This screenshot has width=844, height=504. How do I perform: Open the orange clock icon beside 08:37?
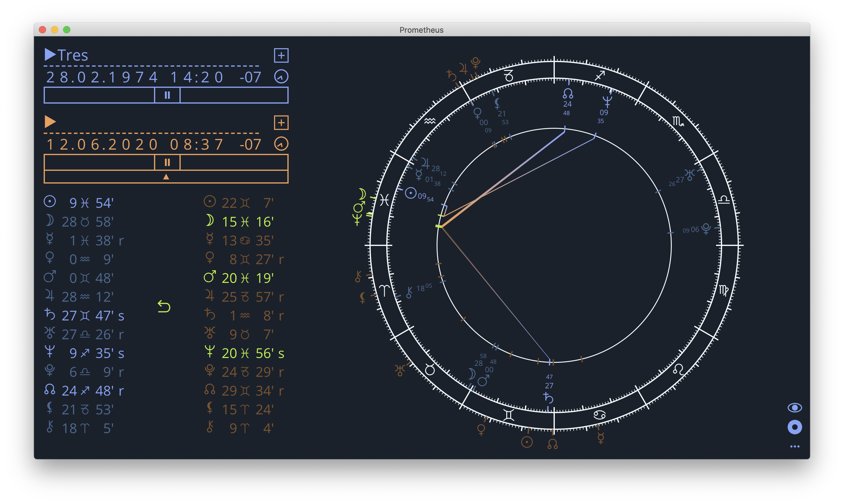[x=281, y=144]
